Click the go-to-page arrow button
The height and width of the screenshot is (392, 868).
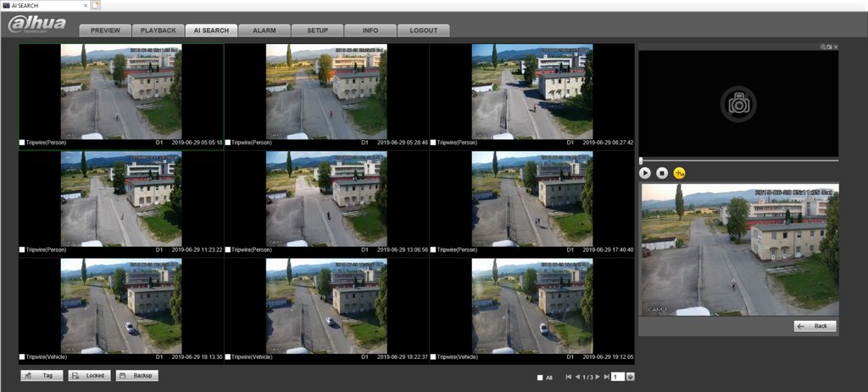(x=630, y=377)
